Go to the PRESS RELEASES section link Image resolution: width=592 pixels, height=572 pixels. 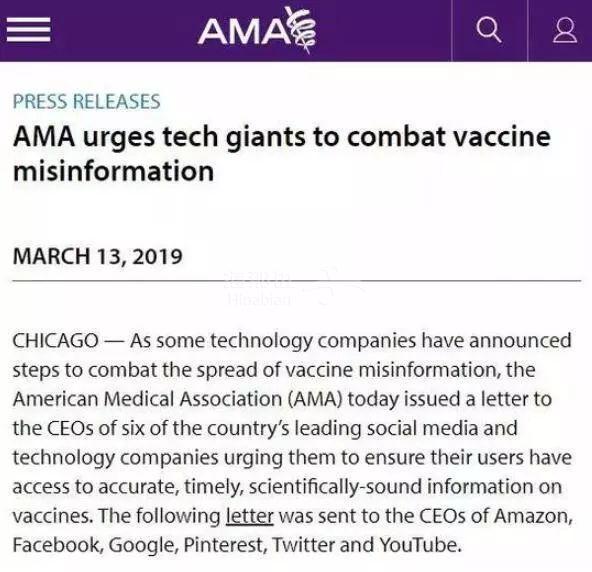tap(87, 102)
